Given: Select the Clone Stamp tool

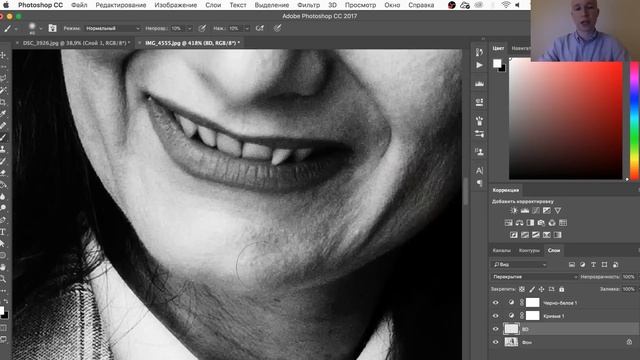Looking at the screenshot, I should tap(3, 149).
